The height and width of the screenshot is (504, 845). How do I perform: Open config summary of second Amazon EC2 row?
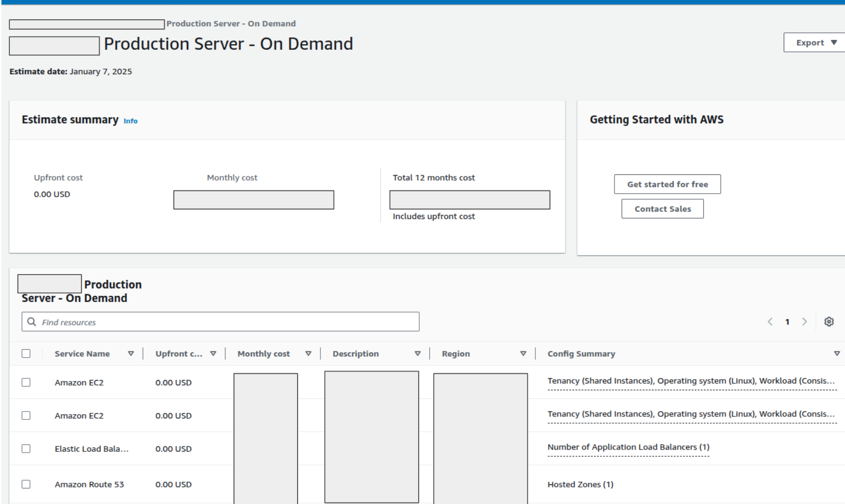(691, 414)
